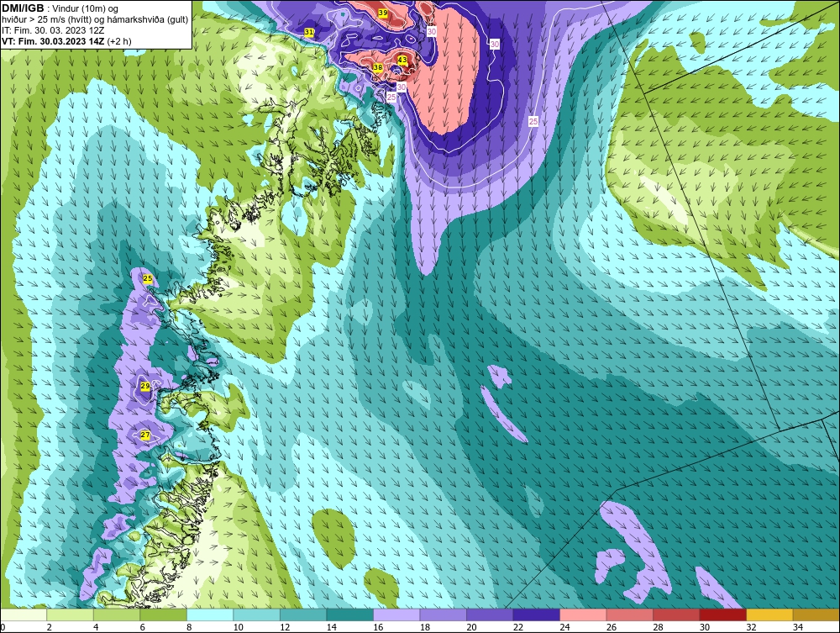Click the legend scale number 2
Screen dimensions: 840x633
(50, 627)
